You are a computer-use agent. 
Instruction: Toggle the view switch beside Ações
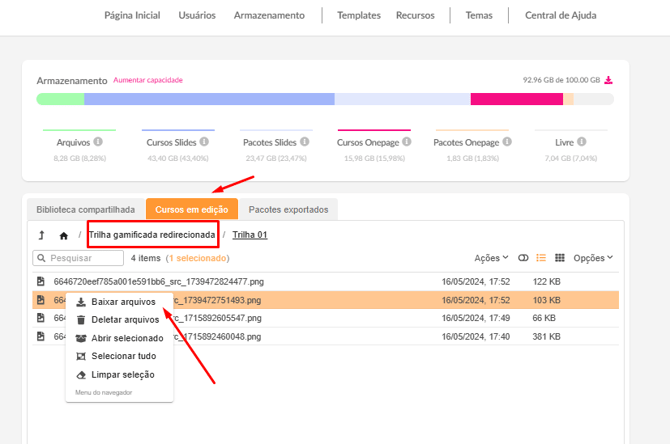click(x=522, y=258)
